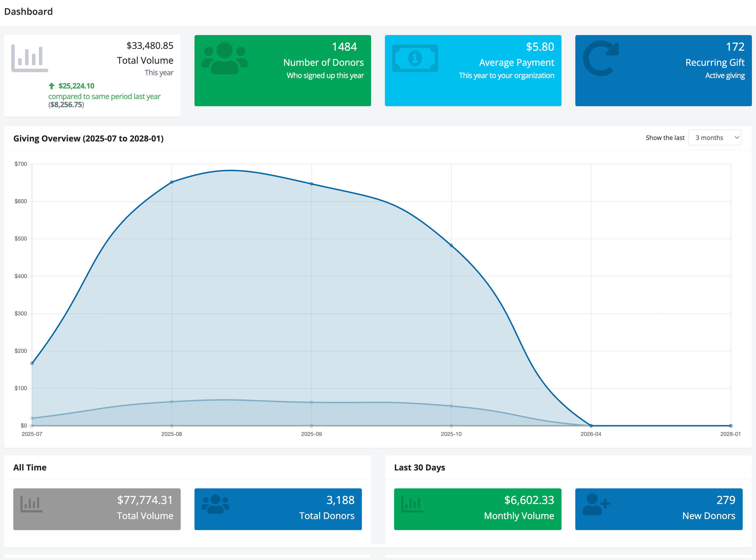Click the Monthly Volume chart icon
The height and width of the screenshot is (560, 756).
[x=412, y=504]
